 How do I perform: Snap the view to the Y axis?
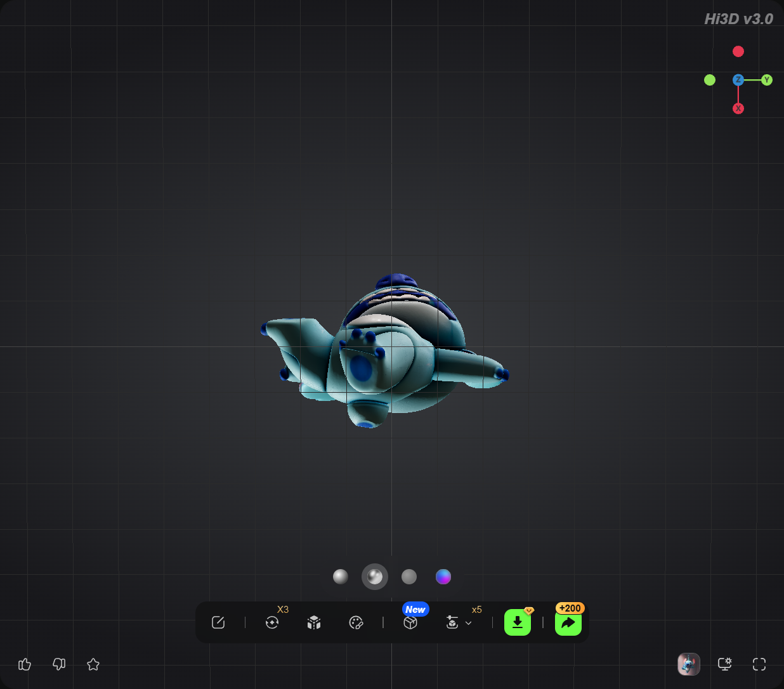coord(767,80)
